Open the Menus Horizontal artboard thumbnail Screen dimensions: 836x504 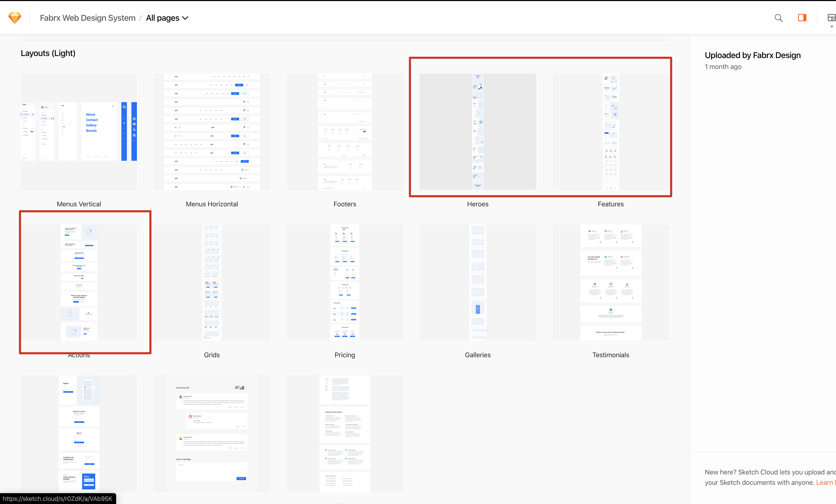[212, 132]
